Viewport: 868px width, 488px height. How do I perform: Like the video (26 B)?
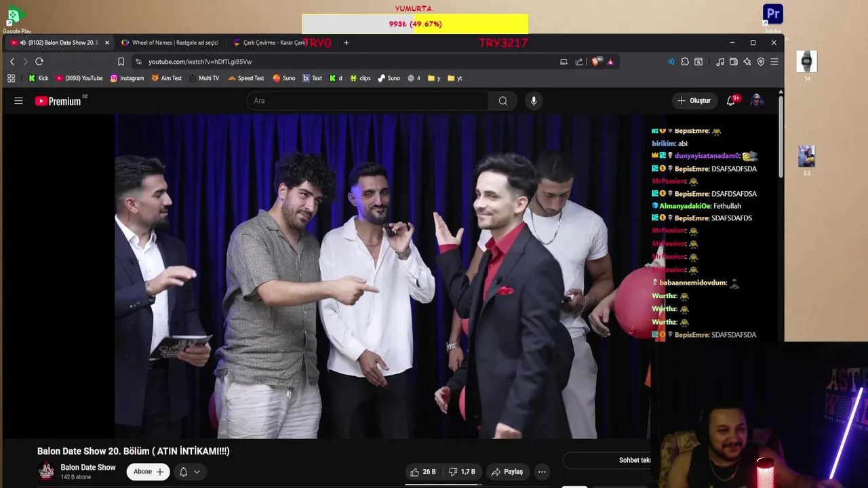(x=423, y=472)
